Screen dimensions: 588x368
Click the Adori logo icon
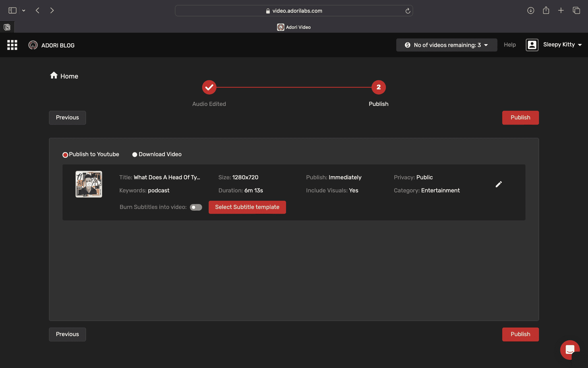coord(33,45)
